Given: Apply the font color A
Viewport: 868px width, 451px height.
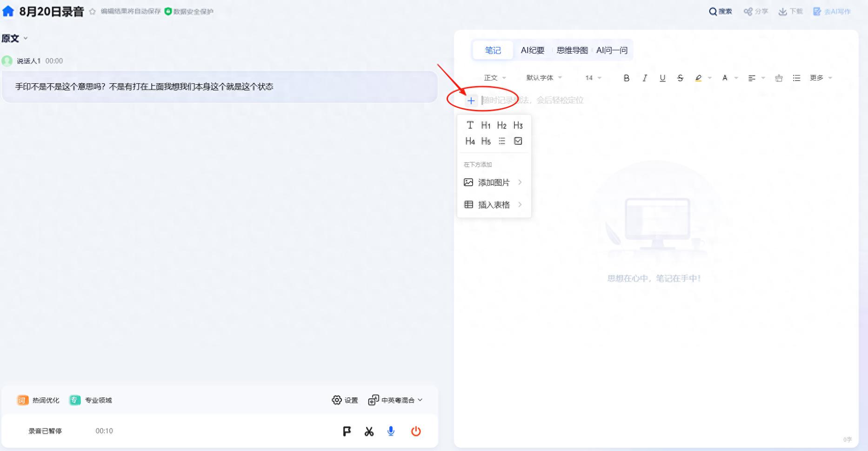Looking at the screenshot, I should point(725,78).
